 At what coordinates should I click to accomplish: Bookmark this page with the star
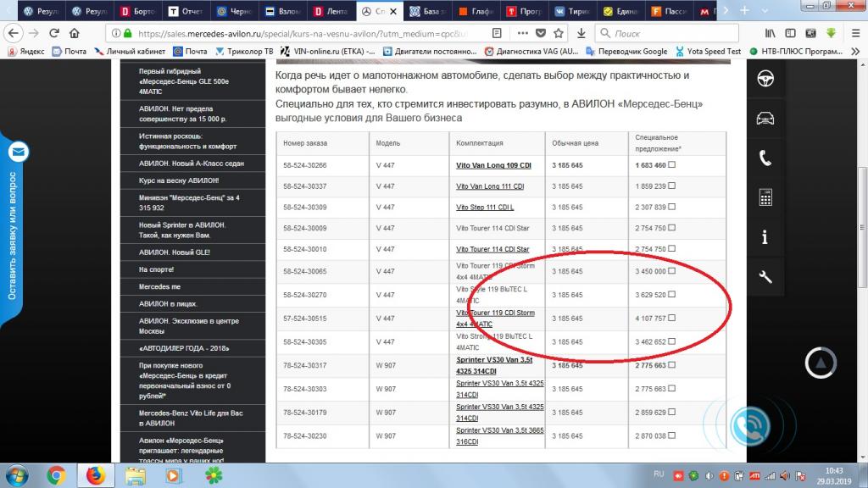point(559,33)
